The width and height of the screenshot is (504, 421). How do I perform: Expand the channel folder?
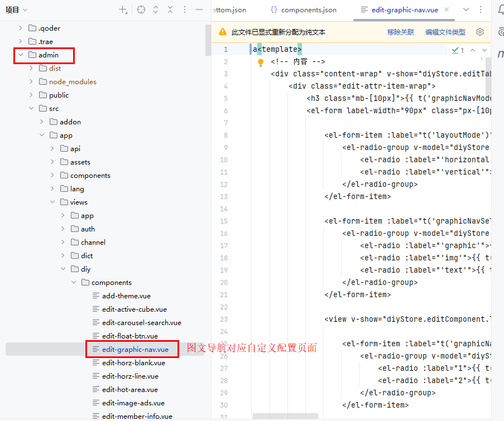[63, 242]
